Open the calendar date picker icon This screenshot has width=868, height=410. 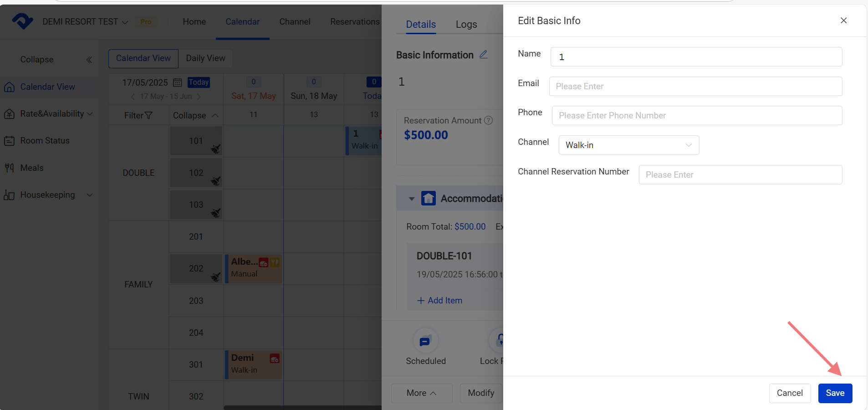[178, 82]
